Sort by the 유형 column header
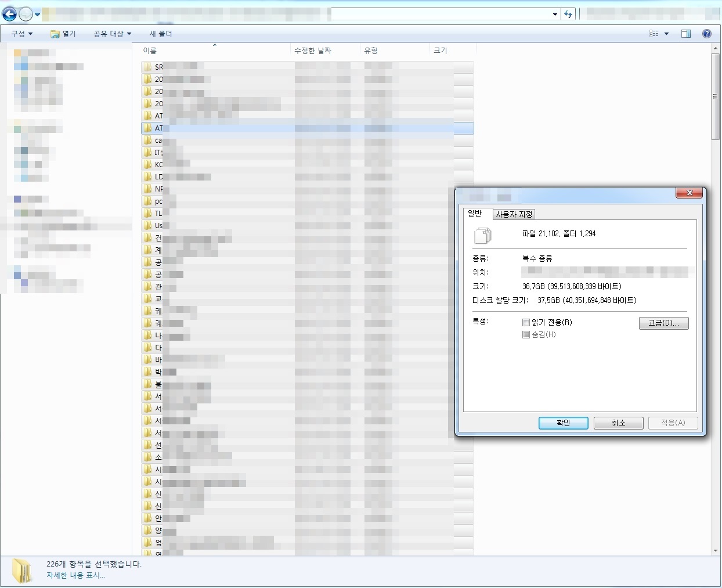This screenshot has width=722, height=588. (395, 50)
